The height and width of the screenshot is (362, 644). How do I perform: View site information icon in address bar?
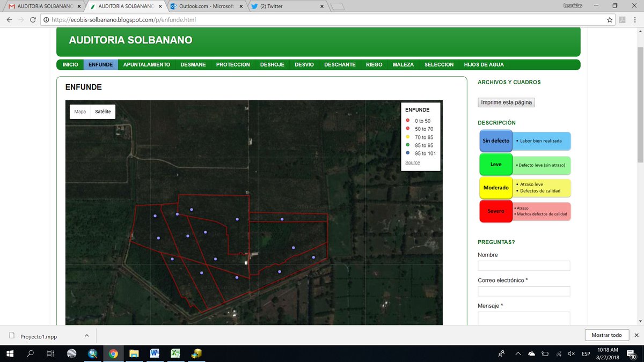46,19
